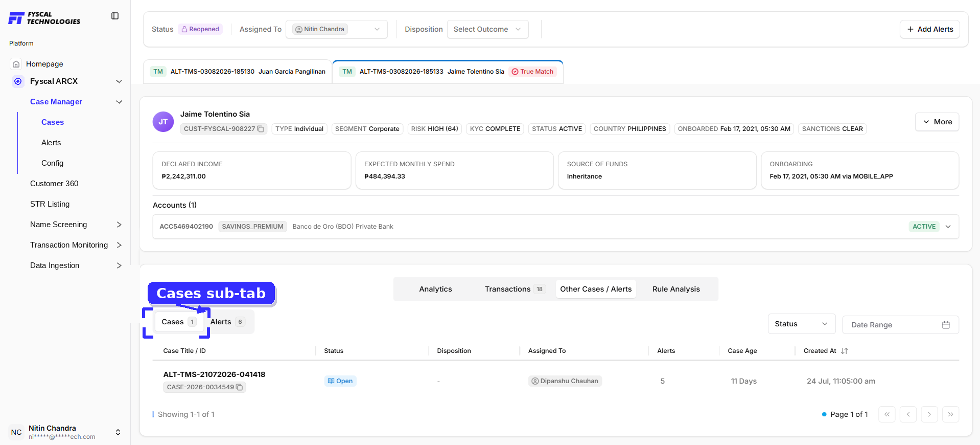This screenshot has width=980, height=445.
Task: Click the SANCTIONS CLEAR tag
Action: pyautogui.click(x=832, y=129)
